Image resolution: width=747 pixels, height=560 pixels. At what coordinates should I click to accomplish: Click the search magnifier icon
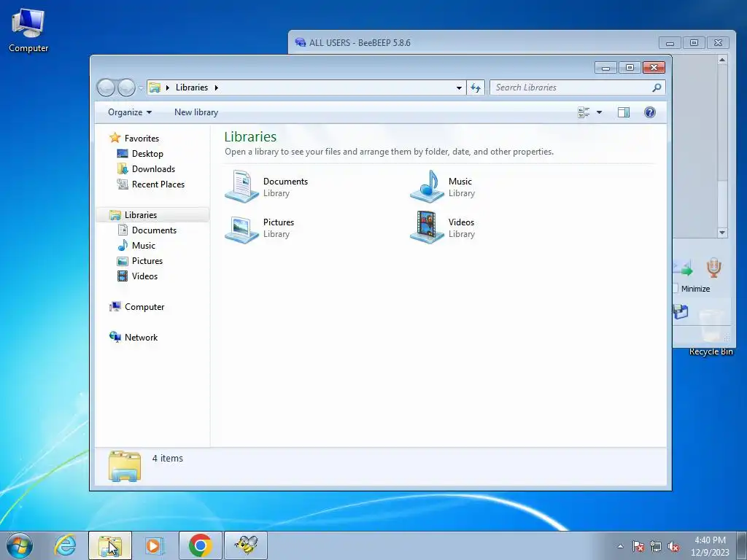coord(657,87)
